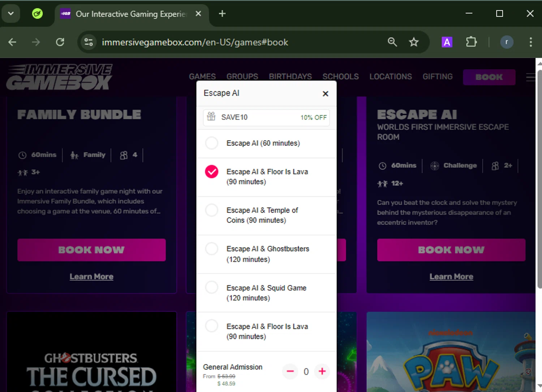Click the Immersive Gamebox logo

pos(60,77)
